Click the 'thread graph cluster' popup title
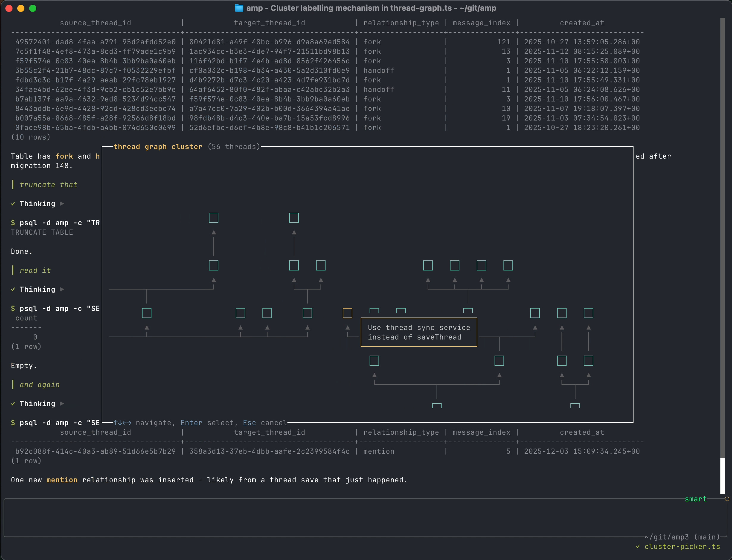The width and height of the screenshot is (732, 560). [158, 147]
